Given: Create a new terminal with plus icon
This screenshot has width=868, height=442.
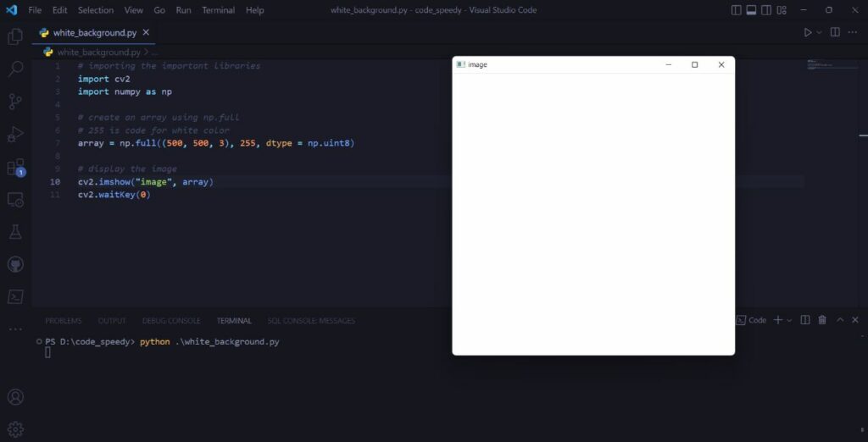Looking at the screenshot, I should [x=778, y=320].
